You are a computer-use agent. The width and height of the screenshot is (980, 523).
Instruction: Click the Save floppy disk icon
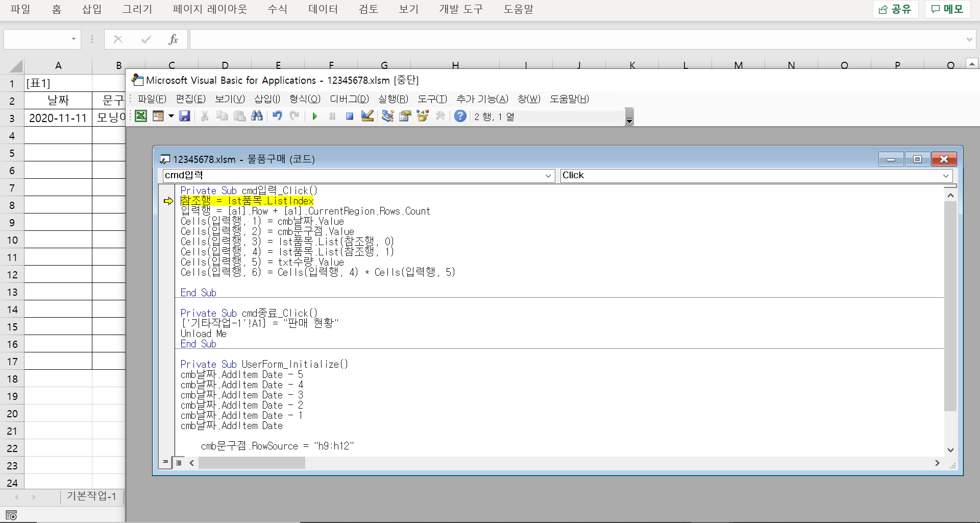(185, 116)
